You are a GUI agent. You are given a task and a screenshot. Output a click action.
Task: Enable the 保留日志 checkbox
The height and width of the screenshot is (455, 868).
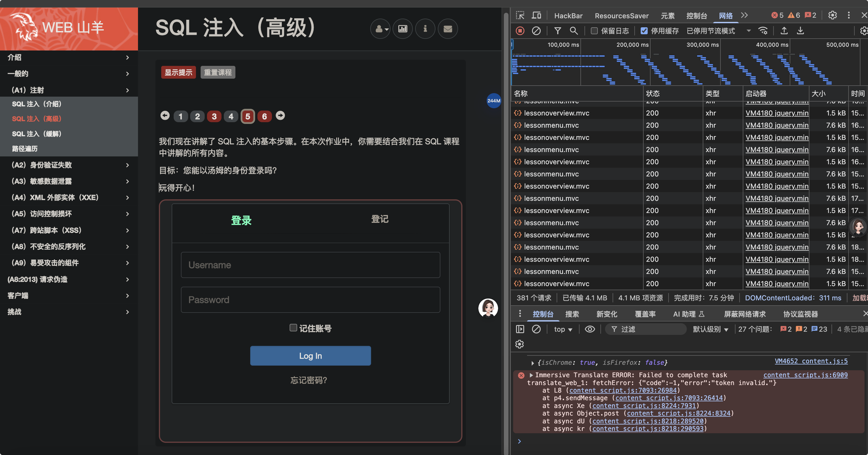coord(594,31)
